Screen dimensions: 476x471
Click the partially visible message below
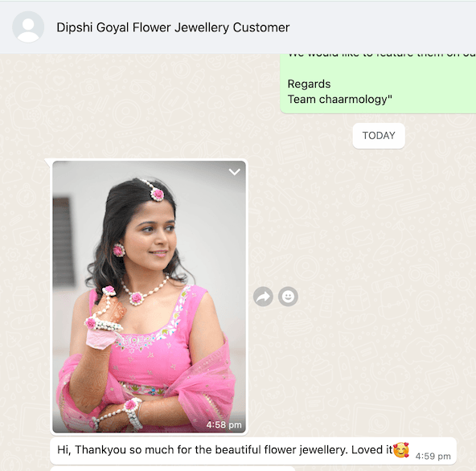173,469
